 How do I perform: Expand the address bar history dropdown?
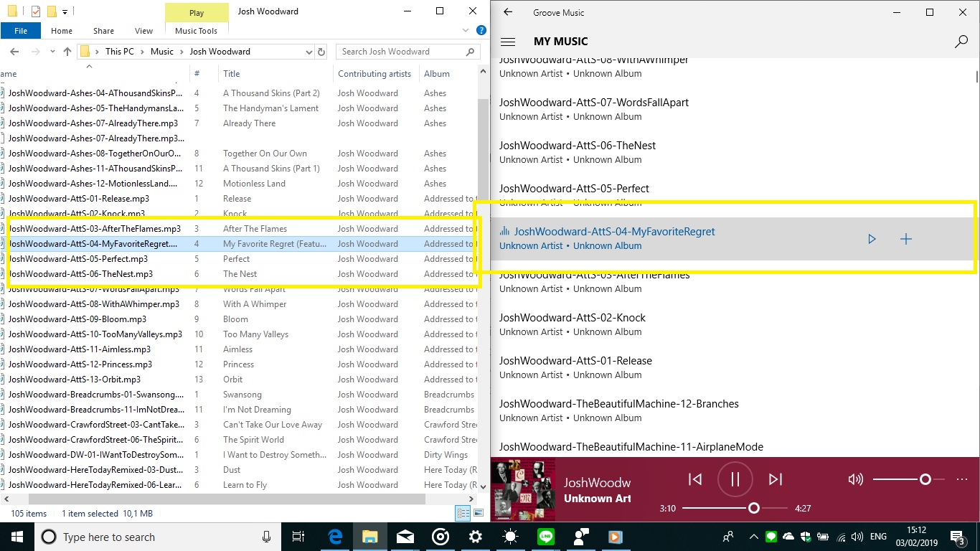[309, 52]
